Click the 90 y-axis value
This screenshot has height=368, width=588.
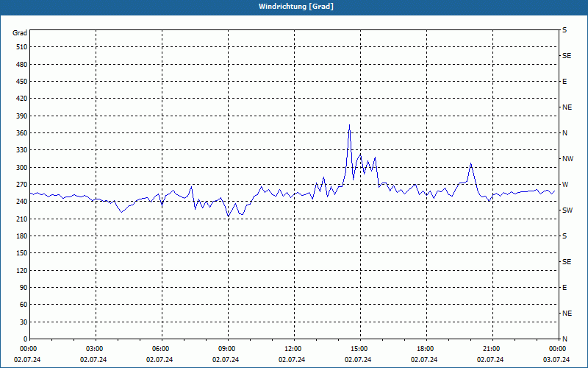(x=24, y=288)
